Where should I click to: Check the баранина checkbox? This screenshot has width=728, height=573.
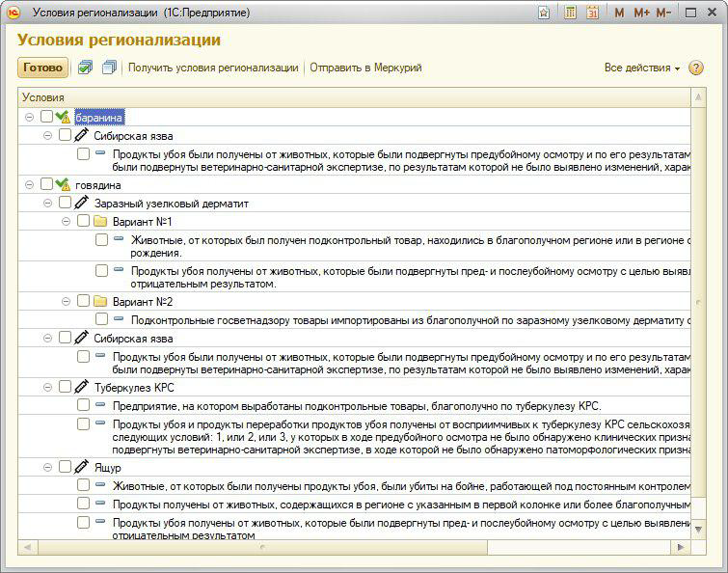46,117
